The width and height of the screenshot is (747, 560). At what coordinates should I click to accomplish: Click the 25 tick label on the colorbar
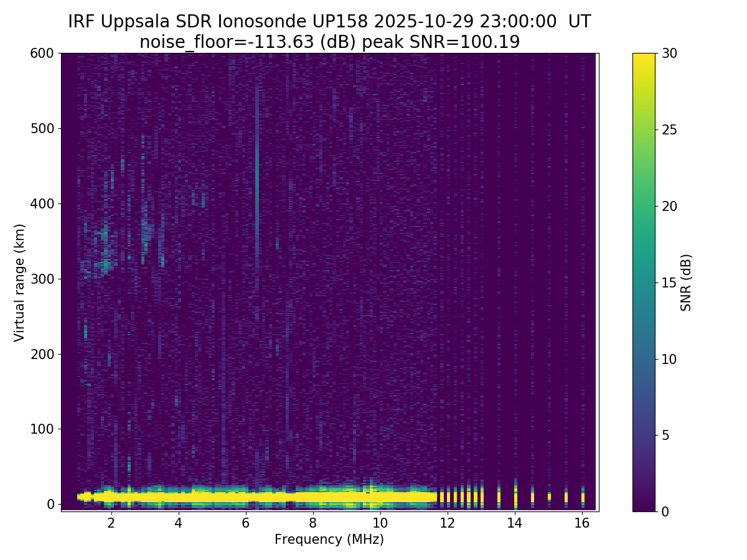click(669, 129)
